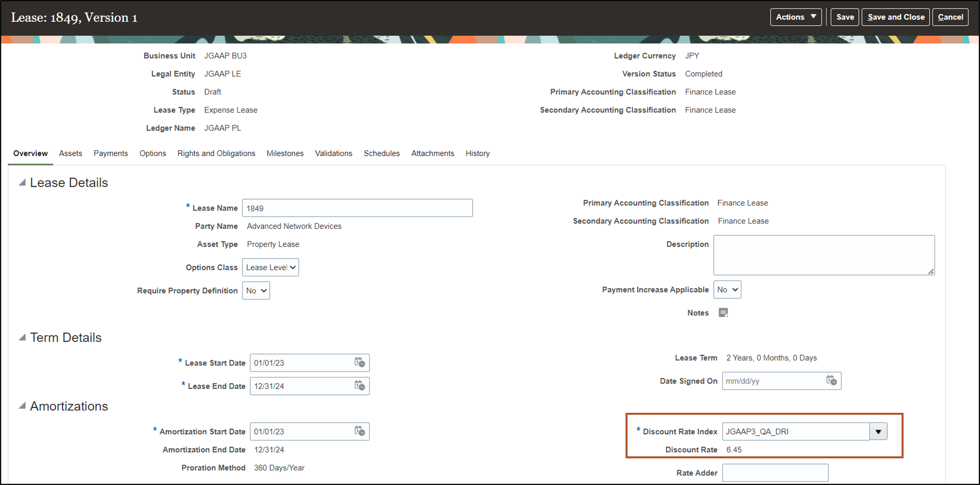Open calendar picker for Lease End Date
Screen dimensions: 980x485
pos(360,385)
